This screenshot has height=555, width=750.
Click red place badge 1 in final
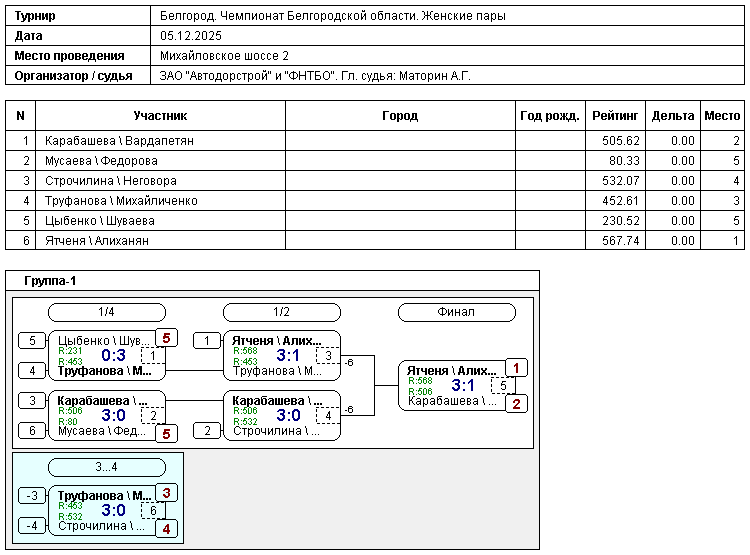(x=518, y=367)
